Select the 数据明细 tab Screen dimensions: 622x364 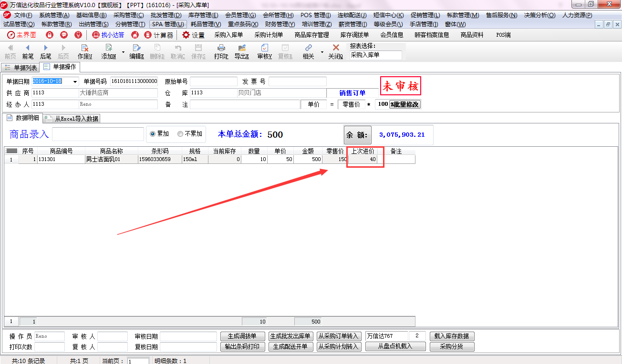tap(23, 118)
